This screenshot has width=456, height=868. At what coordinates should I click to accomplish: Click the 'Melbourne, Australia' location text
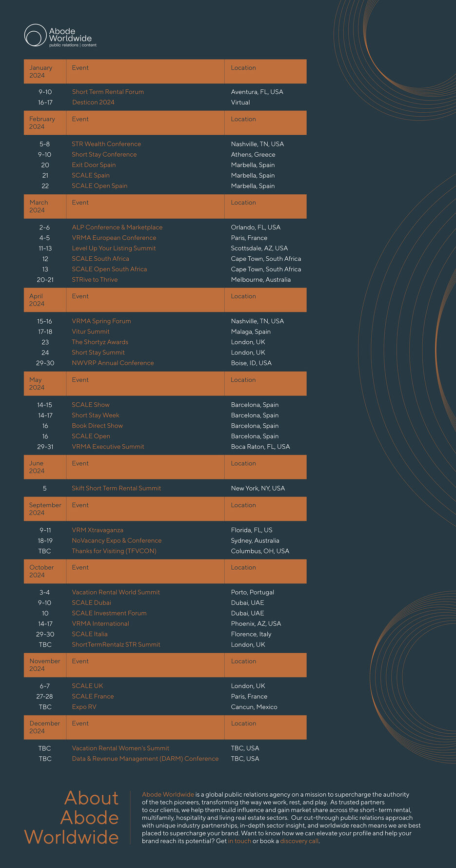point(261,280)
